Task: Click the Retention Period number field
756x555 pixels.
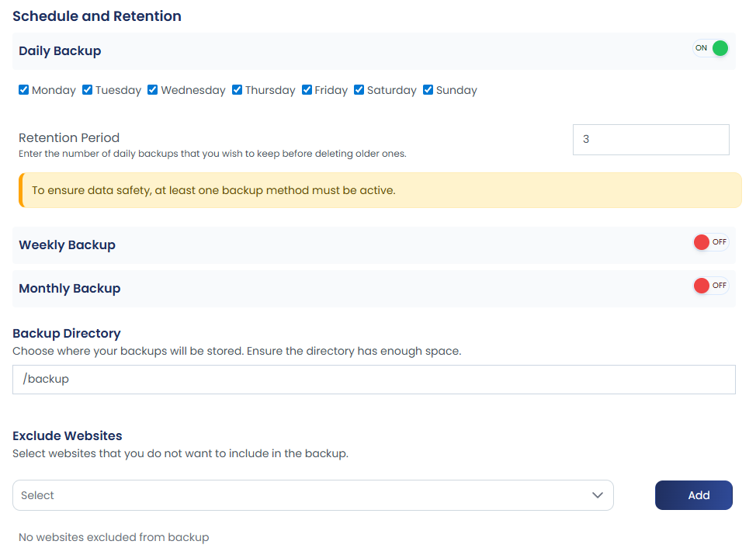Action: pyautogui.click(x=651, y=140)
